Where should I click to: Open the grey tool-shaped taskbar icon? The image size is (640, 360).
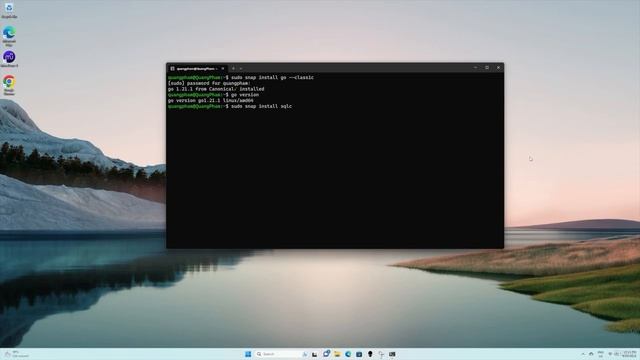381,354
